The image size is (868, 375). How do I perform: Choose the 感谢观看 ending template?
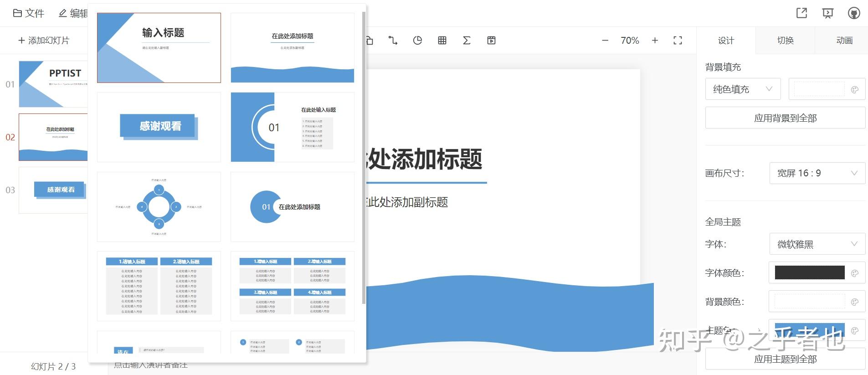159,127
